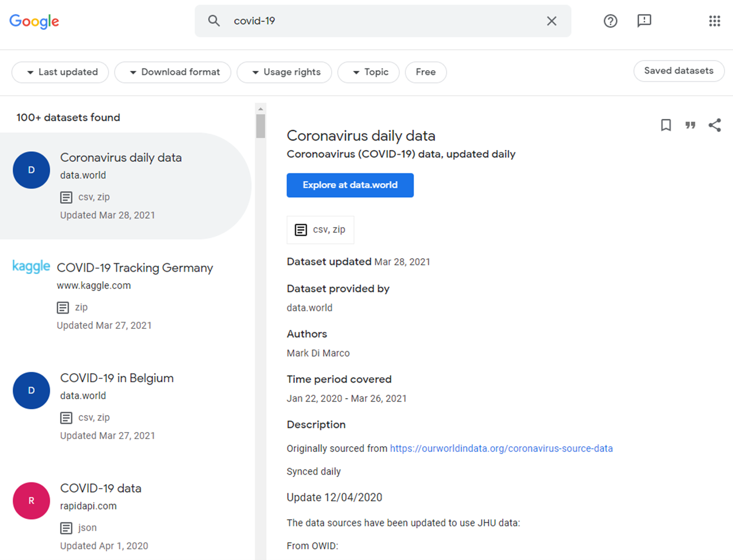Open the Google apps grid
This screenshot has width=733, height=560.
pyautogui.click(x=714, y=20)
